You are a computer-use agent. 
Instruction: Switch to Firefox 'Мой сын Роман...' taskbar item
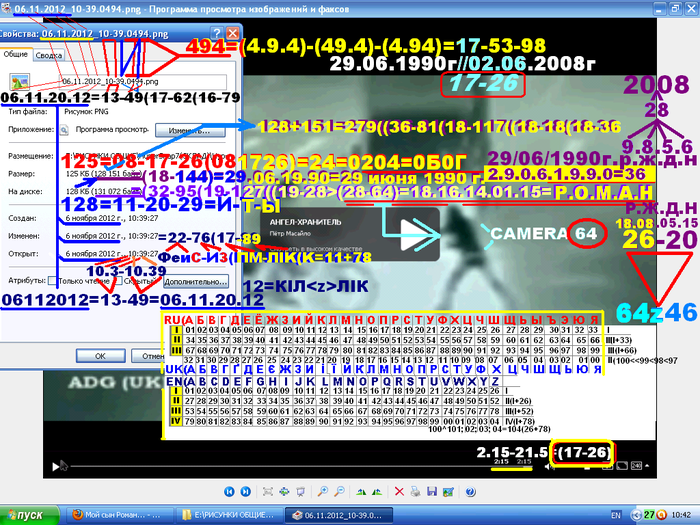[120, 515]
